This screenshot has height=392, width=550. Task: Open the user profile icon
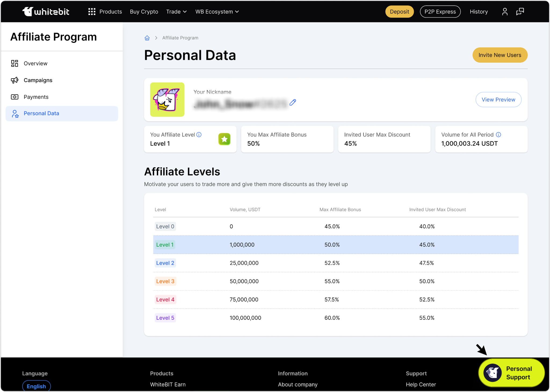click(x=505, y=12)
